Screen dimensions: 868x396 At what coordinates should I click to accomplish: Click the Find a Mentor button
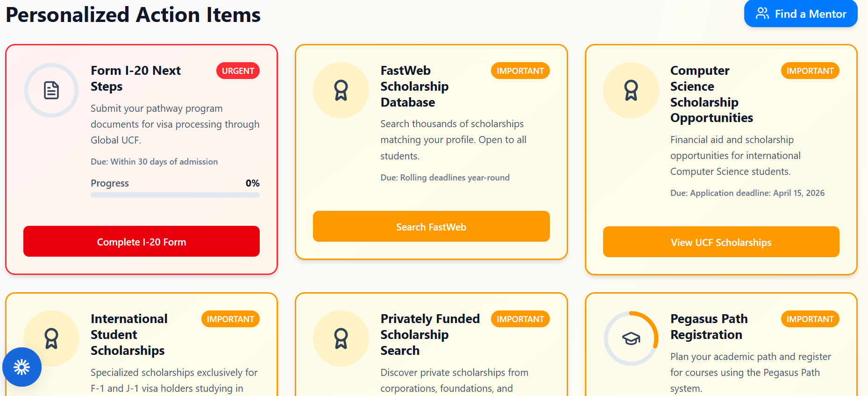801,14
